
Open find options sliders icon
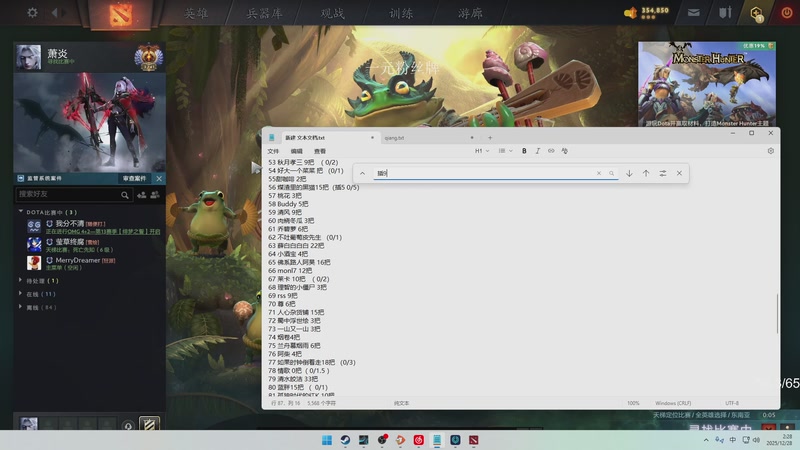[663, 173]
